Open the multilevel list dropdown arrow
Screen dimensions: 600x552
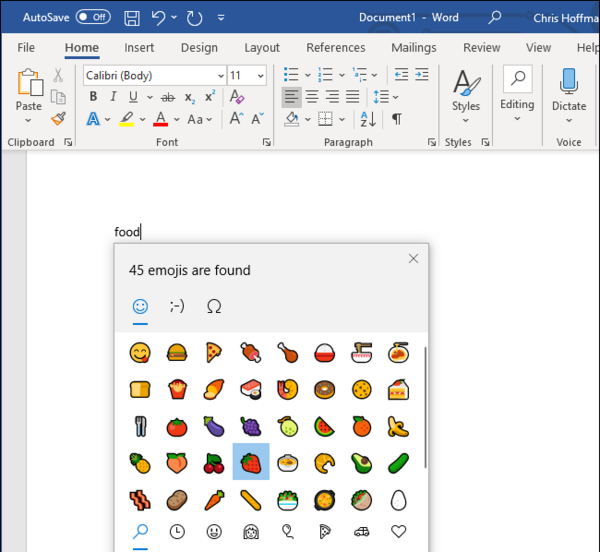pyautogui.click(x=375, y=75)
